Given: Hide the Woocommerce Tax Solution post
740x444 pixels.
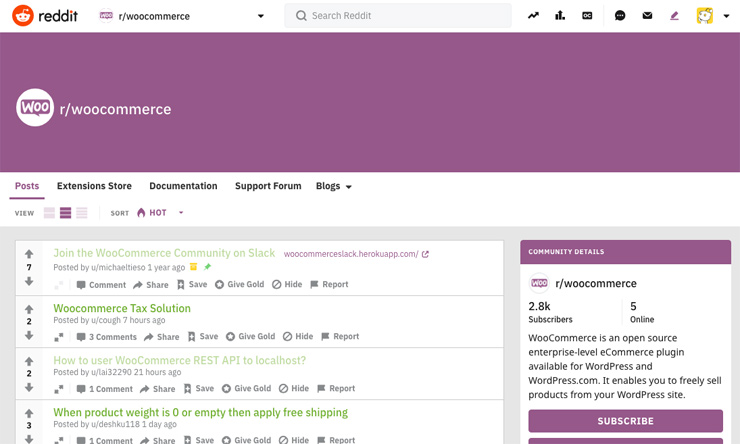Looking at the screenshot, I should [298, 336].
